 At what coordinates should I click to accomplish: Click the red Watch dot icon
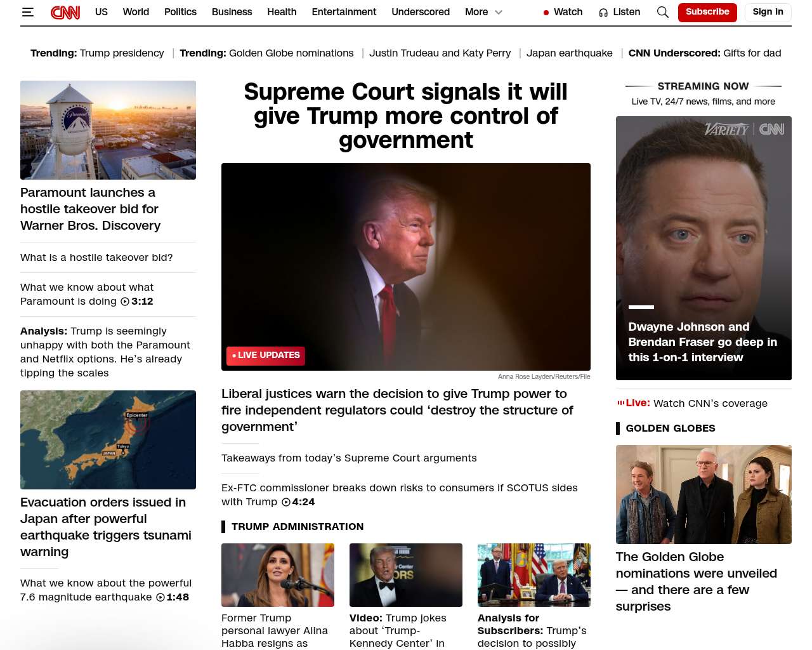(546, 12)
